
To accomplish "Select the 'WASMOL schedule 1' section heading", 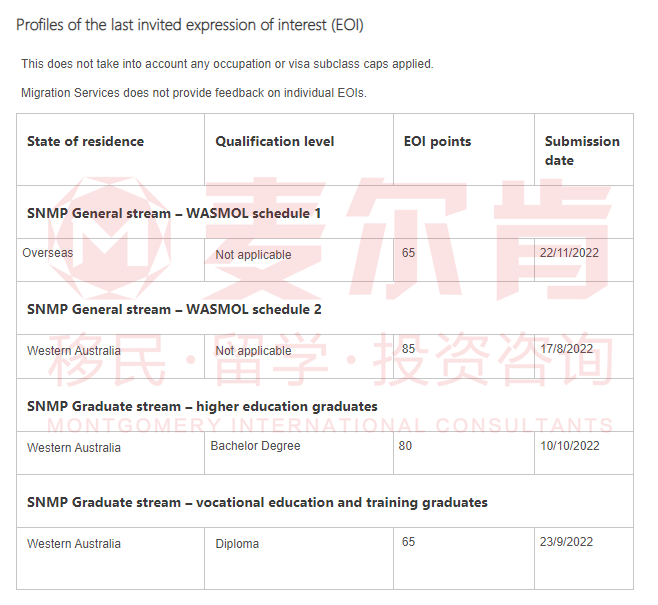I will click(174, 214).
